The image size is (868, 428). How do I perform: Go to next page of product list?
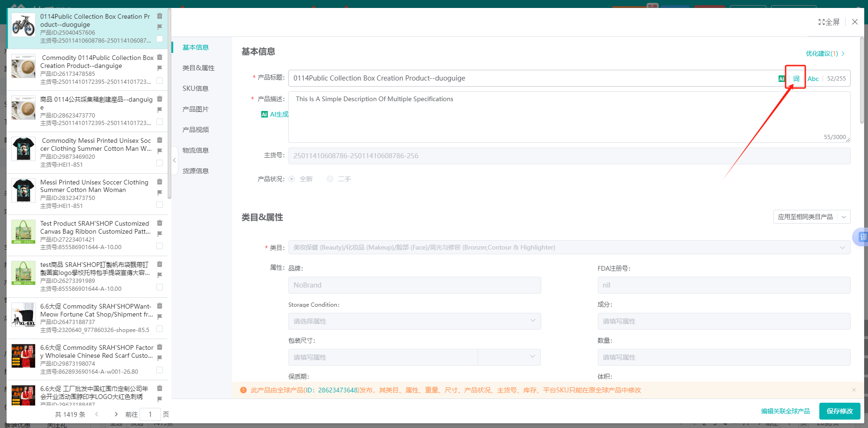click(116, 414)
